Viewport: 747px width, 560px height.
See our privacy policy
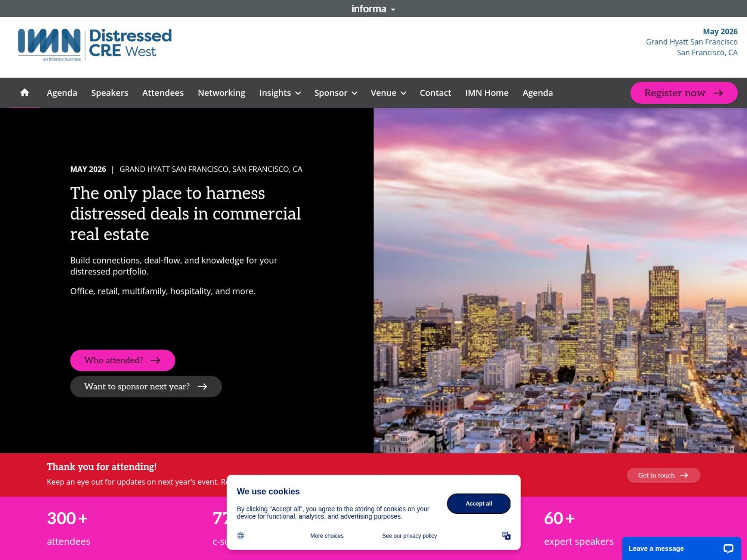(x=409, y=535)
